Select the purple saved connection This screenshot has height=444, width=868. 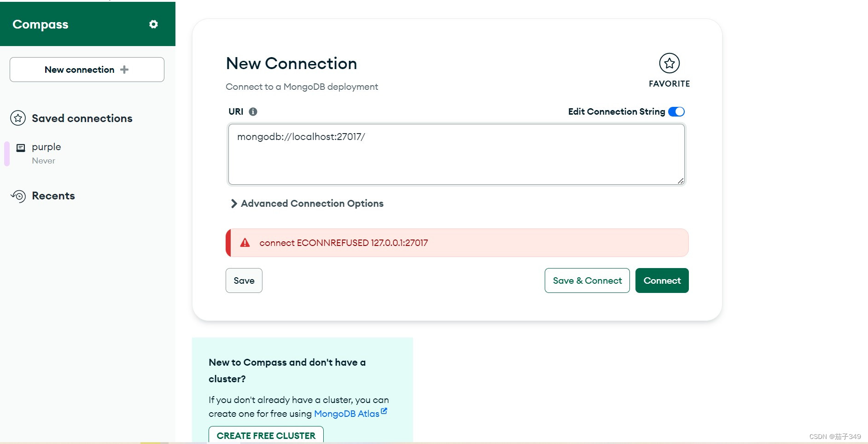46,146
